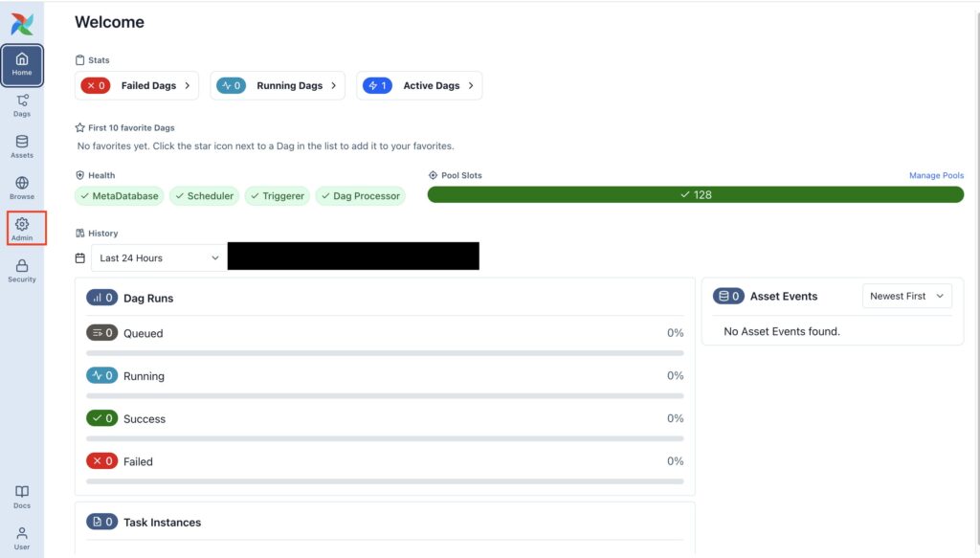Click the Triggerer health badge
Viewport: 980px width, 558px height.
[278, 195]
